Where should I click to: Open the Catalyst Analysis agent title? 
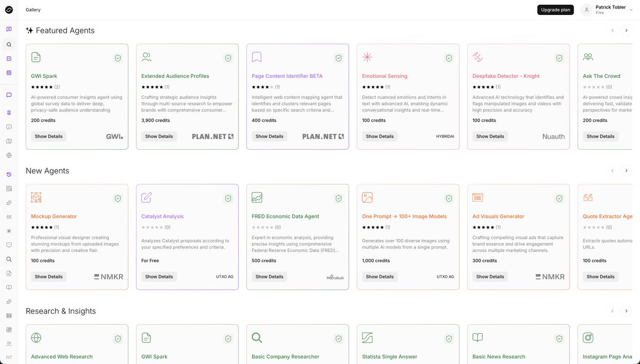(x=162, y=216)
